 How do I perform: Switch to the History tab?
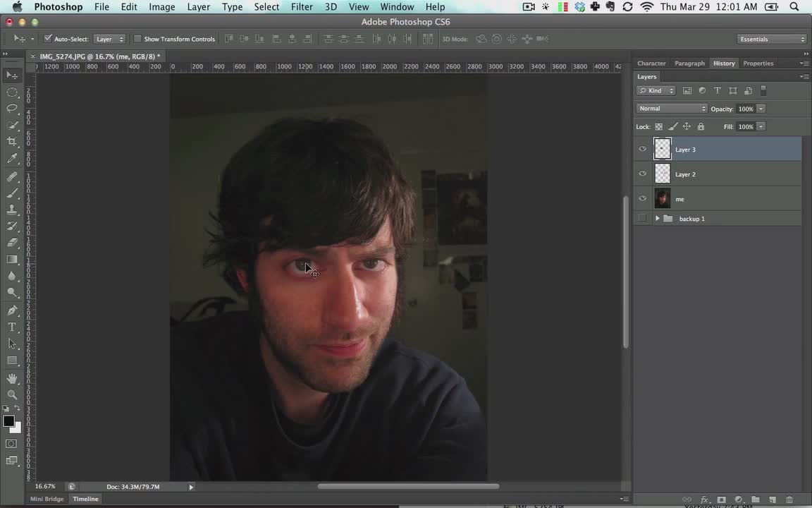[724, 64]
